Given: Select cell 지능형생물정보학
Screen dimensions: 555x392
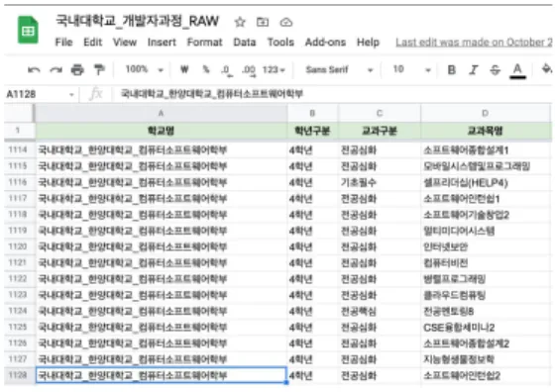Looking at the screenshot, I should (486, 359).
